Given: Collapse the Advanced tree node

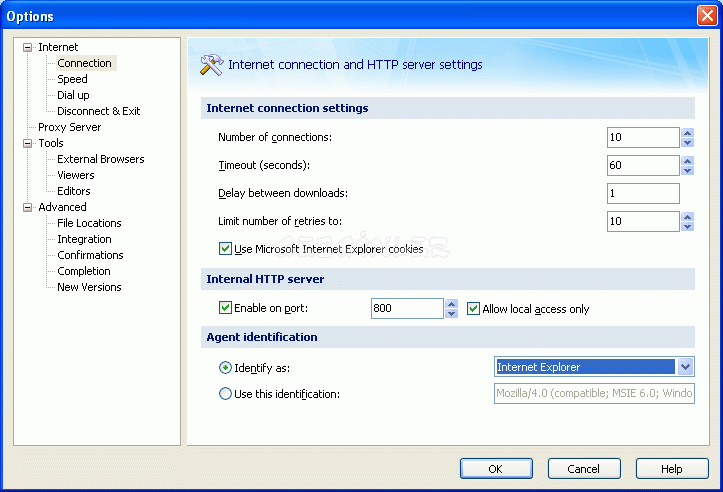Looking at the screenshot, I should click(x=27, y=207).
